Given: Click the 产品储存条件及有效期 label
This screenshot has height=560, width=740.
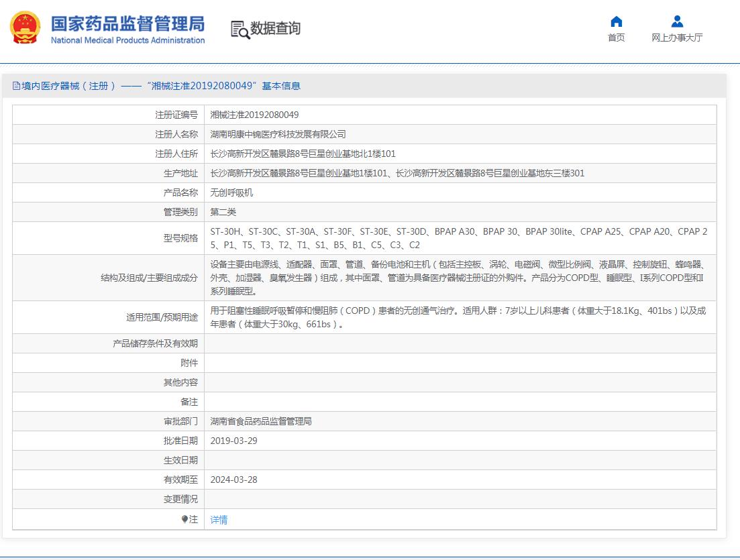Looking at the screenshot, I should [x=155, y=343].
